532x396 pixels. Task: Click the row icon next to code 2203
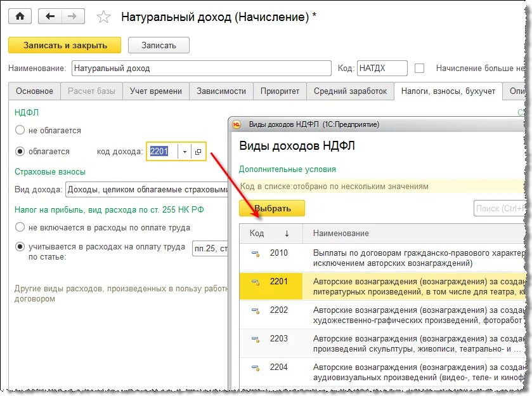point(255,339)
